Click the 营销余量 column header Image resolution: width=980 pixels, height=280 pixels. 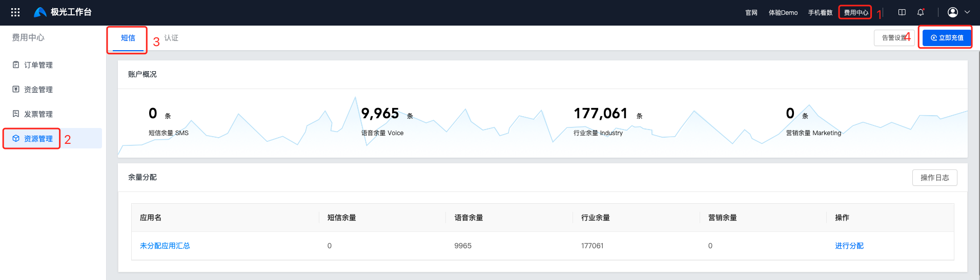tap(723, 218)
